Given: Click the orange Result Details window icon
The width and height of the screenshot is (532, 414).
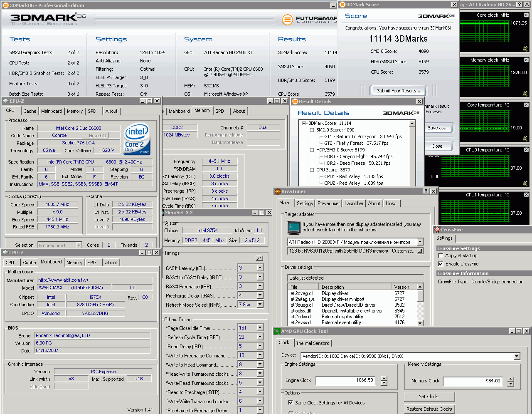Looking at the screenshot, I should pos(295,102).
